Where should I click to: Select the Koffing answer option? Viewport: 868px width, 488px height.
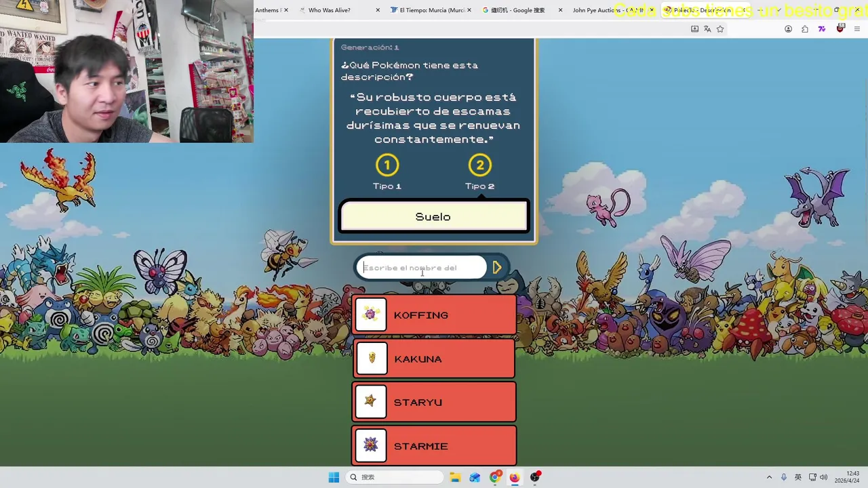click(434, 315)
